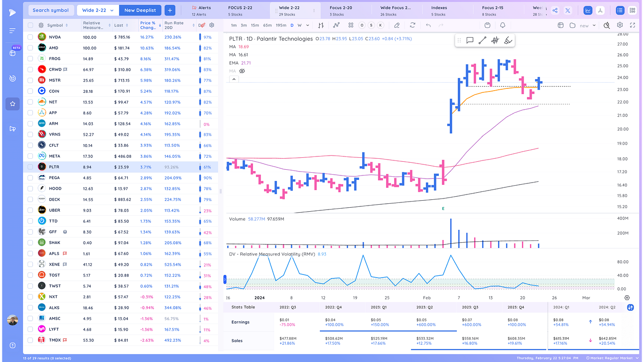Click the share network icon at top

point(555,10)
